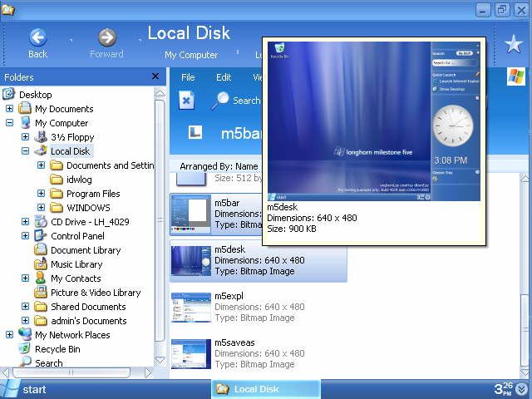The image size is (532, 399).
Task: Expand the admin's Documents node
Action: click(x=25, y=321)
